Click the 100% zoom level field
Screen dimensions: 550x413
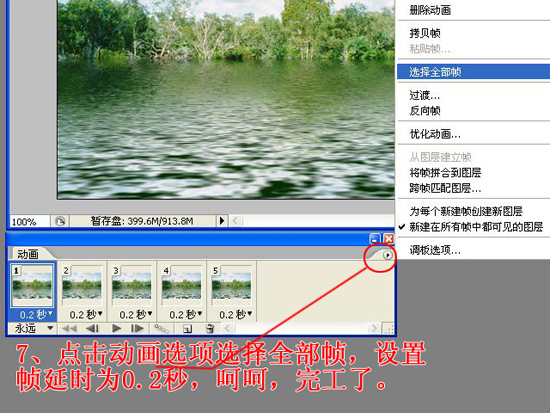[29, 221]
